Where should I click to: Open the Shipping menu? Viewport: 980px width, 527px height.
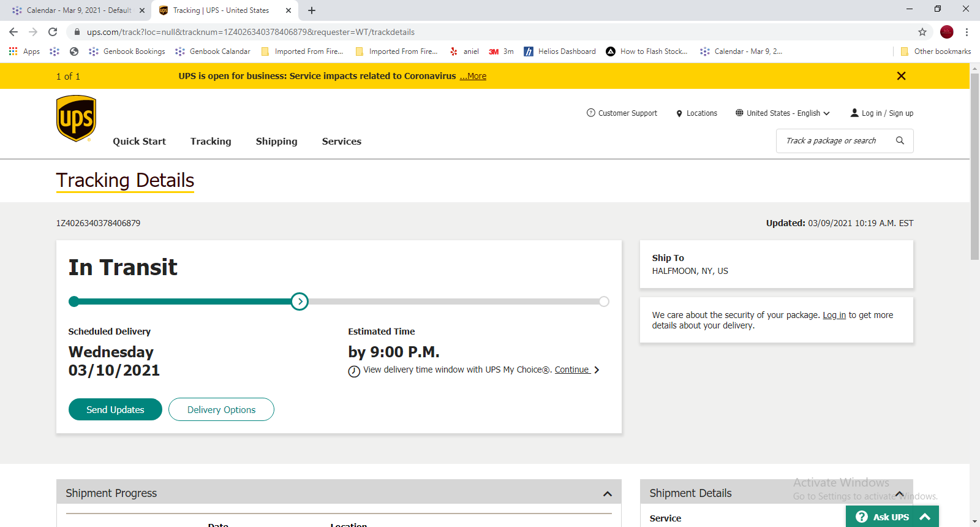(277, 142)
